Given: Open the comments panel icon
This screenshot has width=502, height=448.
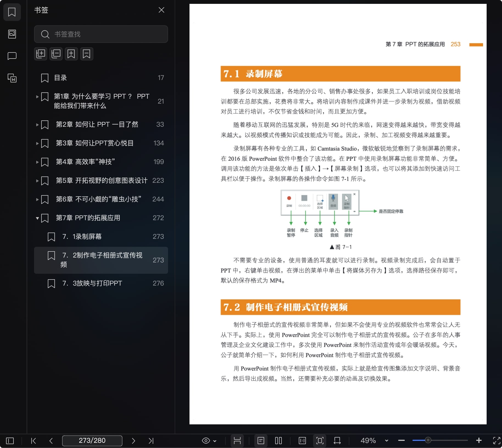Looking at the screenshot, I should 12,56.
